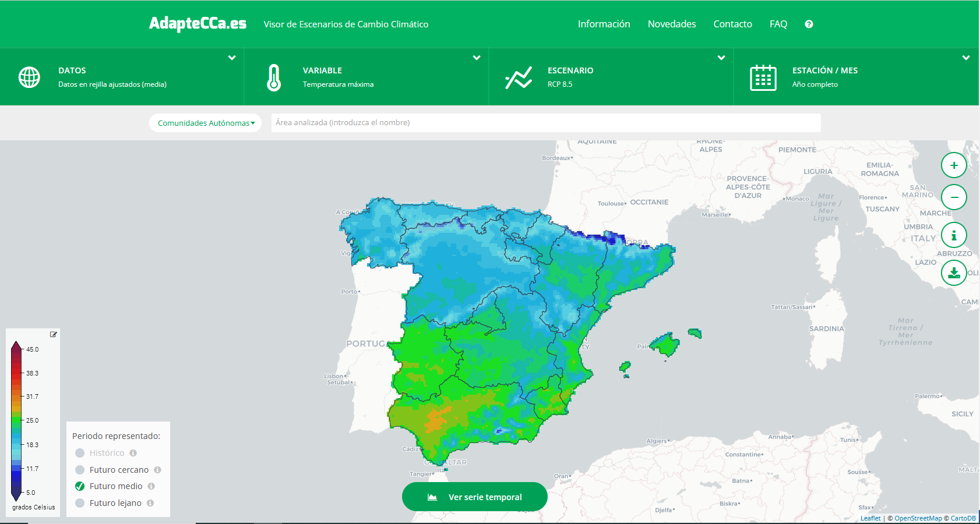The image size is (980, 524).
Task: Show info about the Histórico period
Action: coord(133,453)
